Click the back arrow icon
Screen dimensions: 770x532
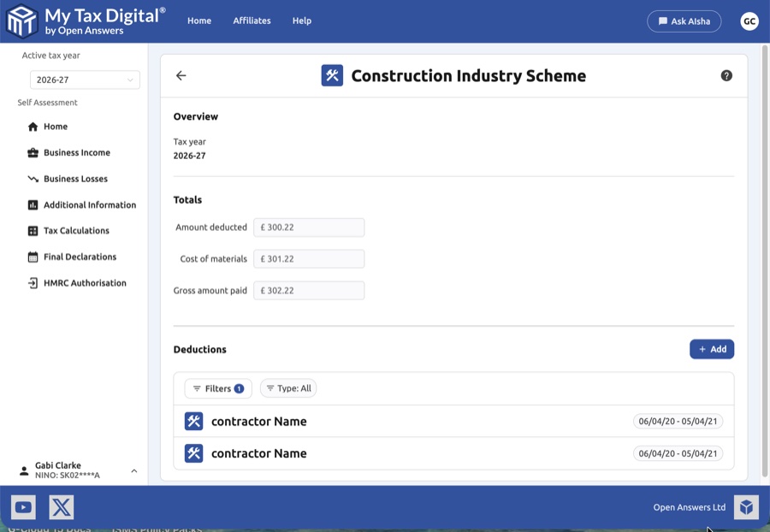(x=181, y=75)
